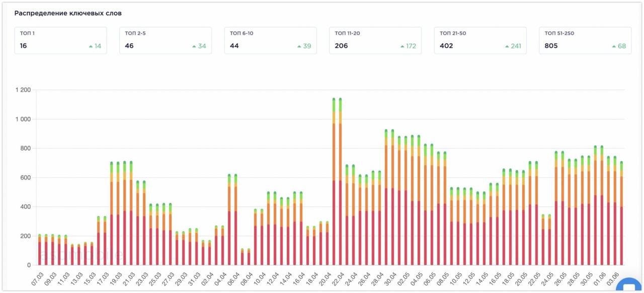The image size is (644, 293).
Task: Click the value 46 in ТОП 2-5 card
Action: [x=129, y=46]
